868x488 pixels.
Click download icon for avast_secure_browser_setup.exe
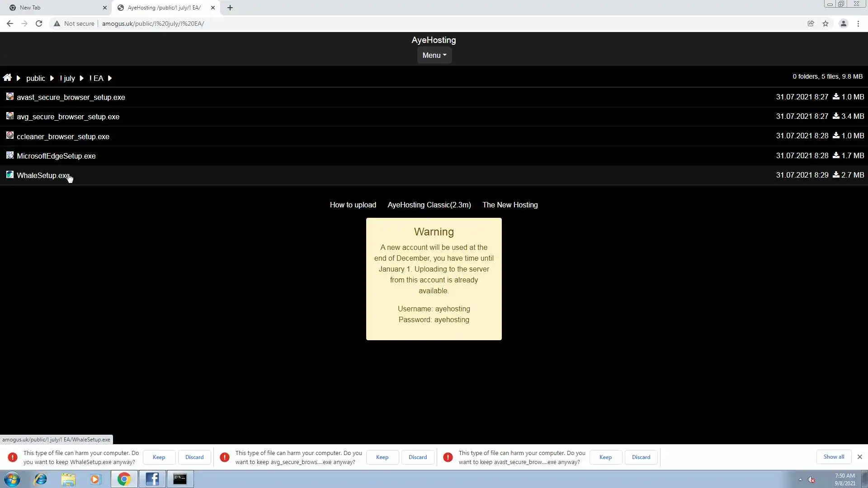[x=836, y=97]
